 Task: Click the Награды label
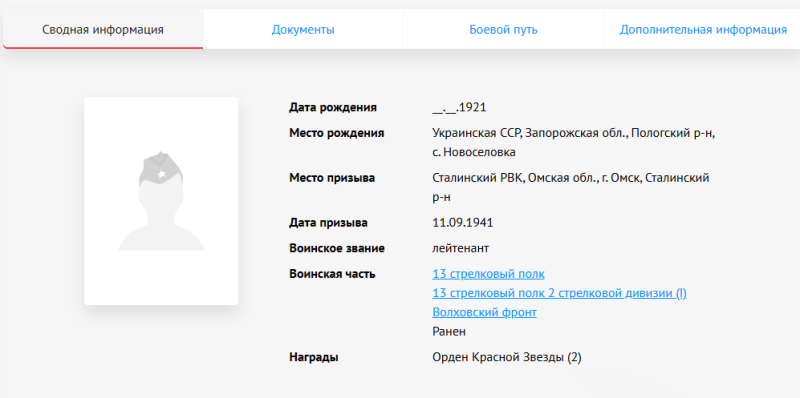point(314,357)
